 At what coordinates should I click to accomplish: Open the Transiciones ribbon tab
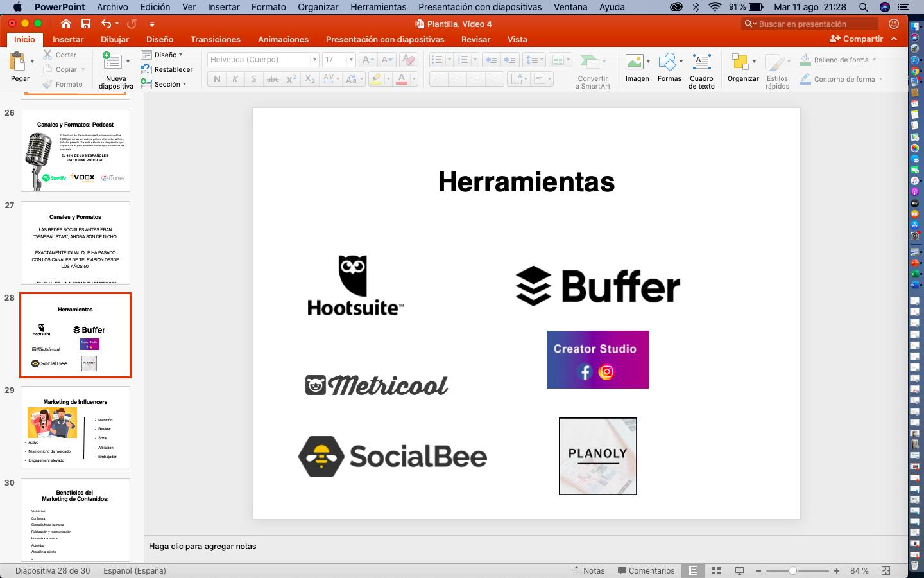[216, 39]
